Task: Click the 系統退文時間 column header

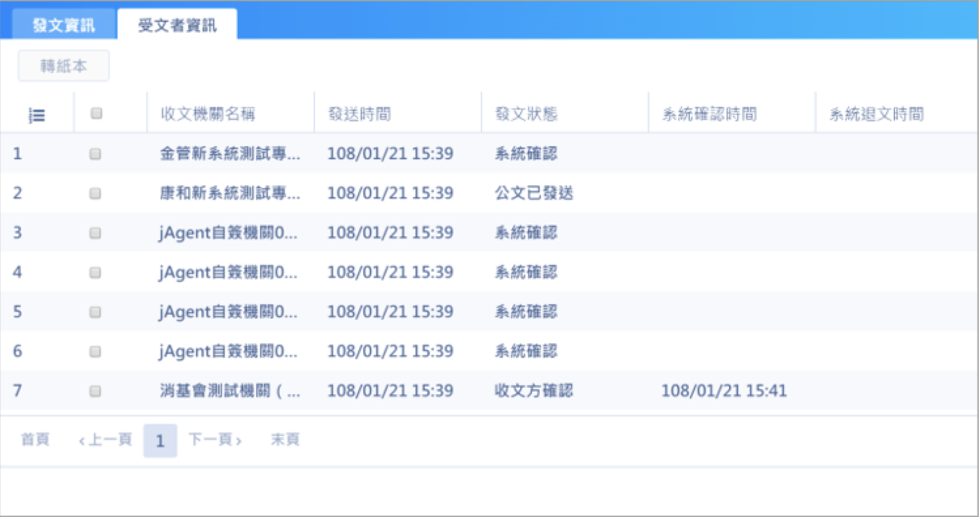Action: (876, 114)
